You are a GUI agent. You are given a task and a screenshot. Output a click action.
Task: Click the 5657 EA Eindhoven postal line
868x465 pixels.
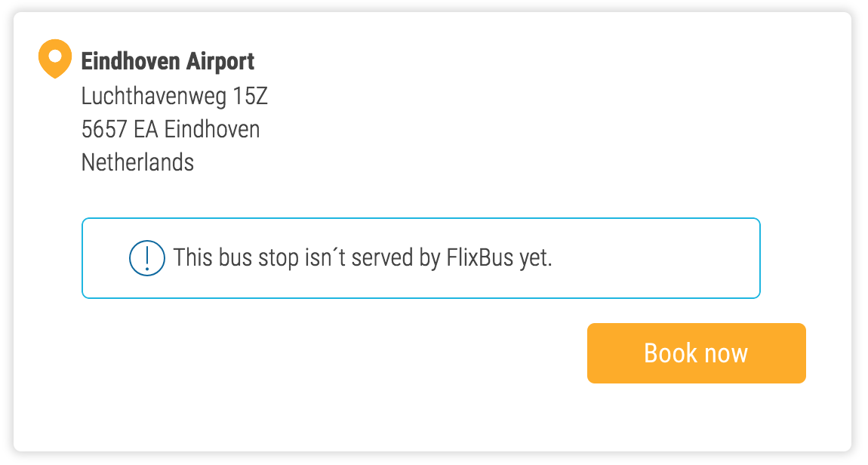click(171, 129)
